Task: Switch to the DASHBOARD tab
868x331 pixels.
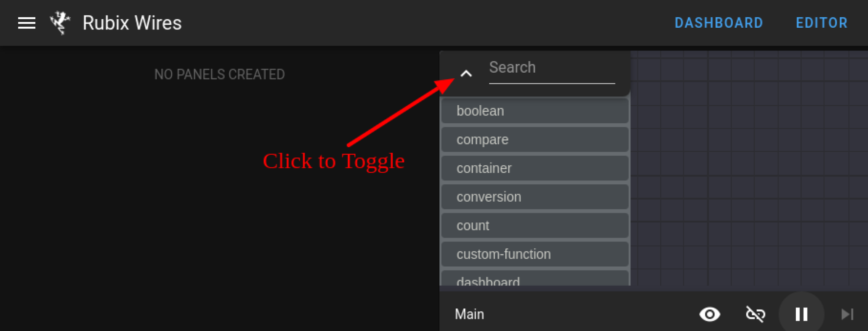Action: pyautogui.click(x=719, y=23)
